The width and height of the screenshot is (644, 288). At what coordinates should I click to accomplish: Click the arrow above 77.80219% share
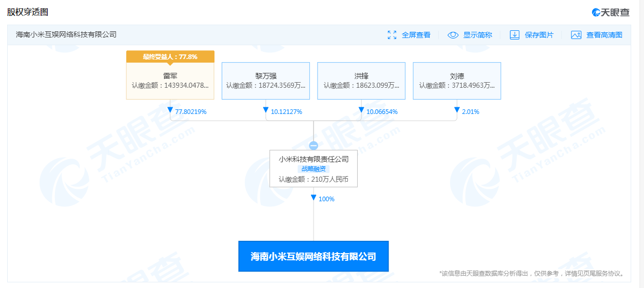click(170, 110)
